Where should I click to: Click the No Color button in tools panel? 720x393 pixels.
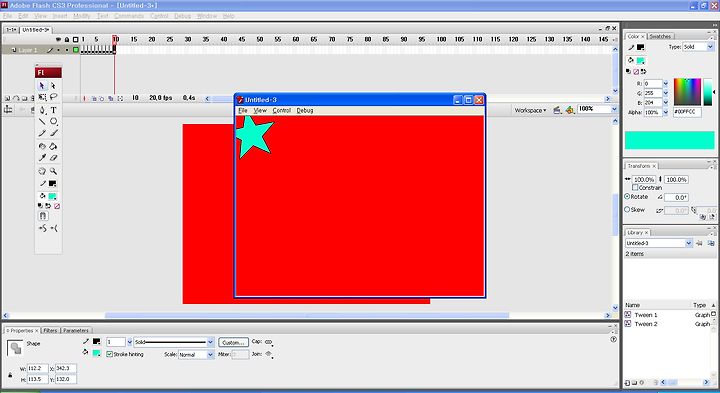pos(57,206)
